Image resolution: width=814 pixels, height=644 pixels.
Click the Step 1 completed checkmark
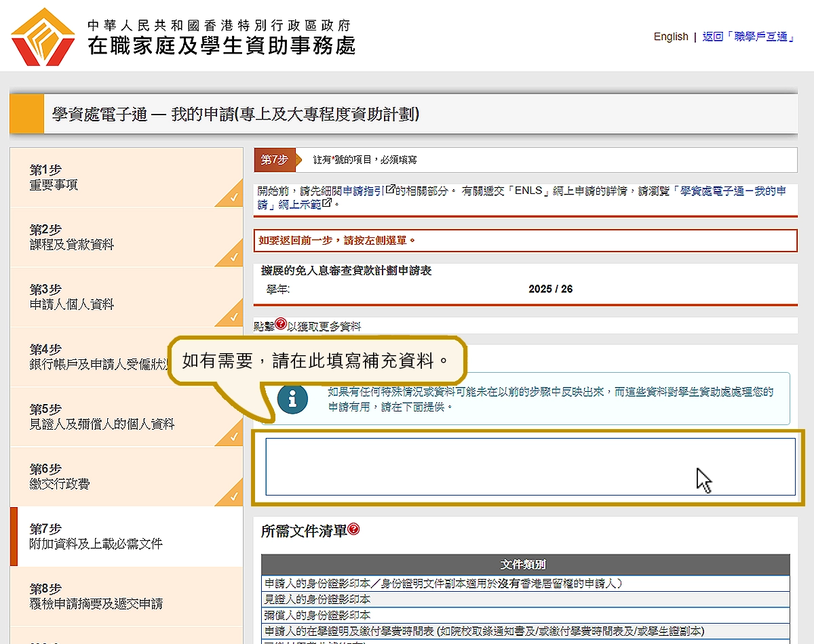[233, 198]
